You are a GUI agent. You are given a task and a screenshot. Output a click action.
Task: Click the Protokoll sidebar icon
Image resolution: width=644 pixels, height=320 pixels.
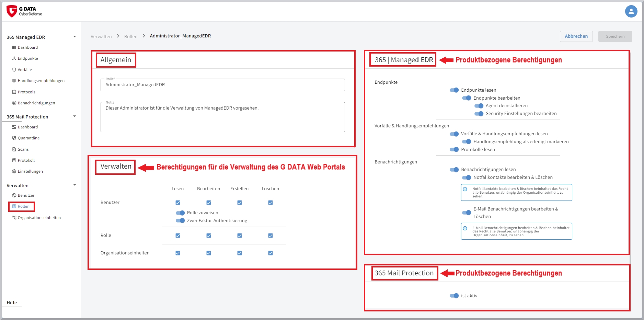point(14,160)
